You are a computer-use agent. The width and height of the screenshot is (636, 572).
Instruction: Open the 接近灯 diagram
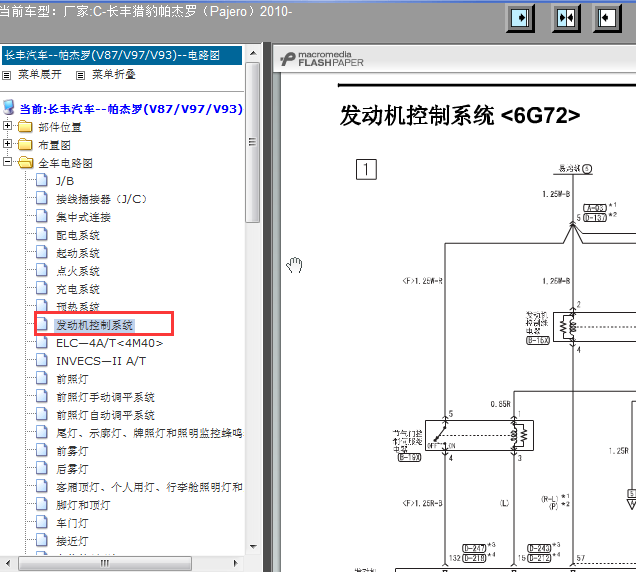pyautogui.click(x=72, y=541)
